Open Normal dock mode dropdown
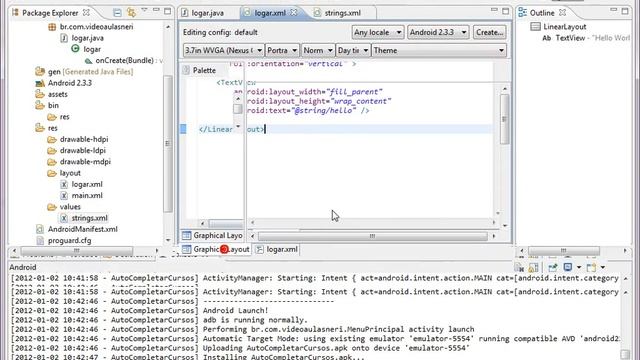The width and height of the screenshot is (640, 360). coord(318,51)
